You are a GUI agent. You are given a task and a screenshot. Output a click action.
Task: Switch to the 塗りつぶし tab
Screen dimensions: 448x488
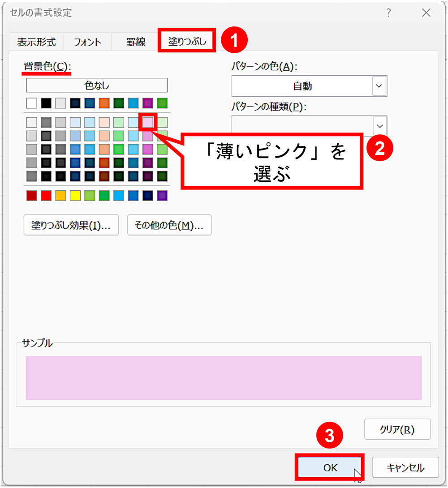click(186, 41)
